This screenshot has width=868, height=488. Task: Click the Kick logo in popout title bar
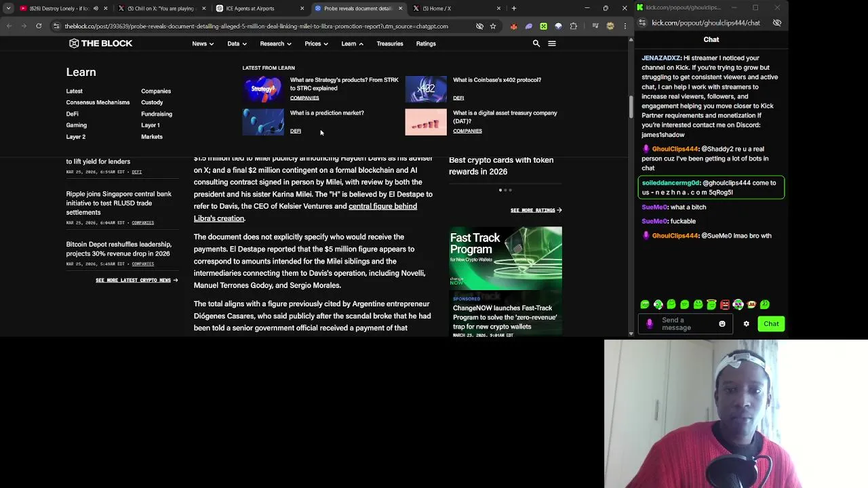pyautogui.click(x=639, y=7)
